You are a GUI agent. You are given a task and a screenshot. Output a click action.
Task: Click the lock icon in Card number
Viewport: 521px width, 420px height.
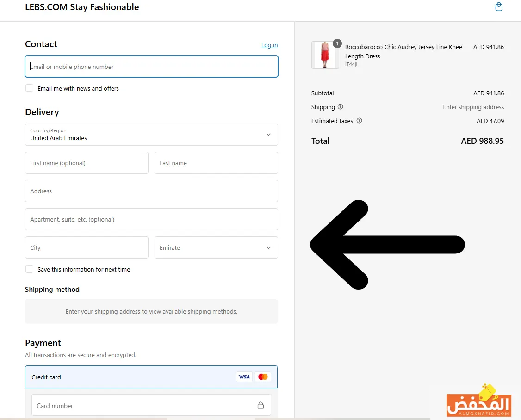coord(260,406)
